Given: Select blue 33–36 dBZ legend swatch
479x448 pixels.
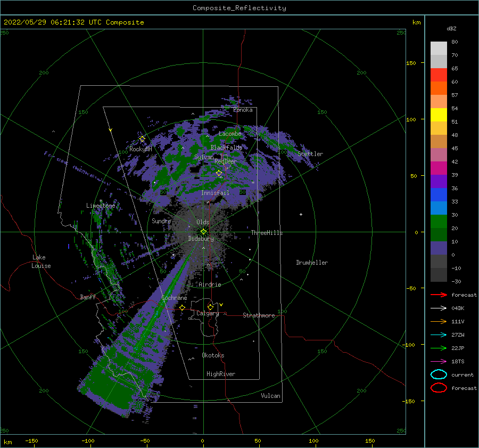Looking at the screenshot, I should pos(439,195).
